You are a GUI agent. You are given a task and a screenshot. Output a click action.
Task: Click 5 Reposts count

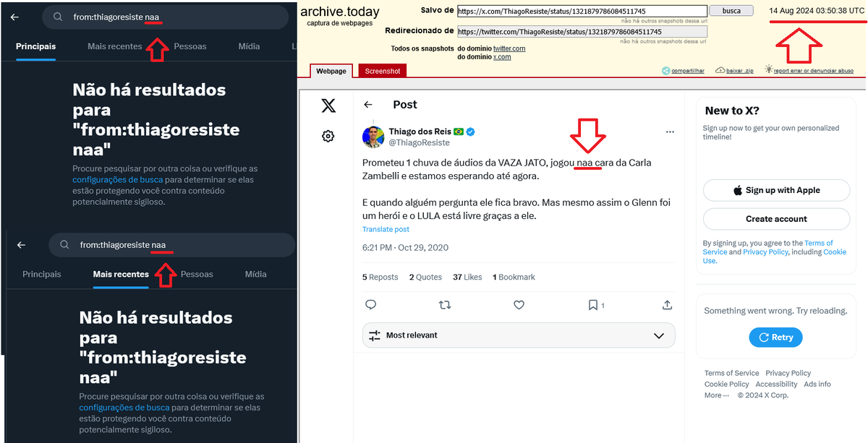coord(380,277)
